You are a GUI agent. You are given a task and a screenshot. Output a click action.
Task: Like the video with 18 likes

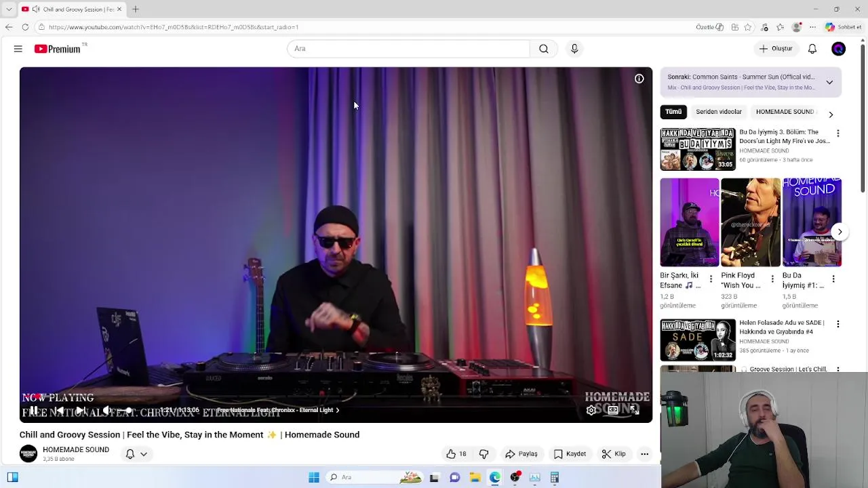(456, 454)
